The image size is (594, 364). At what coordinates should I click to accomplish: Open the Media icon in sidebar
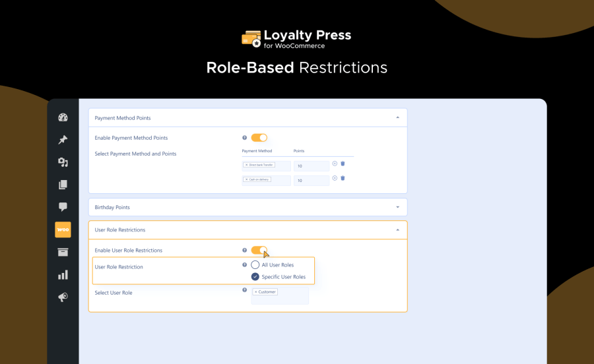coord(63,162)
